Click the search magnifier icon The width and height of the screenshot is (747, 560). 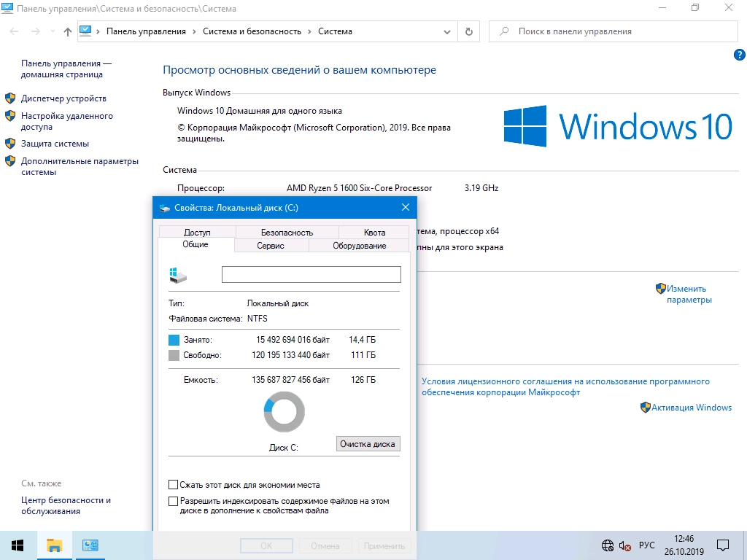[504, 31]
